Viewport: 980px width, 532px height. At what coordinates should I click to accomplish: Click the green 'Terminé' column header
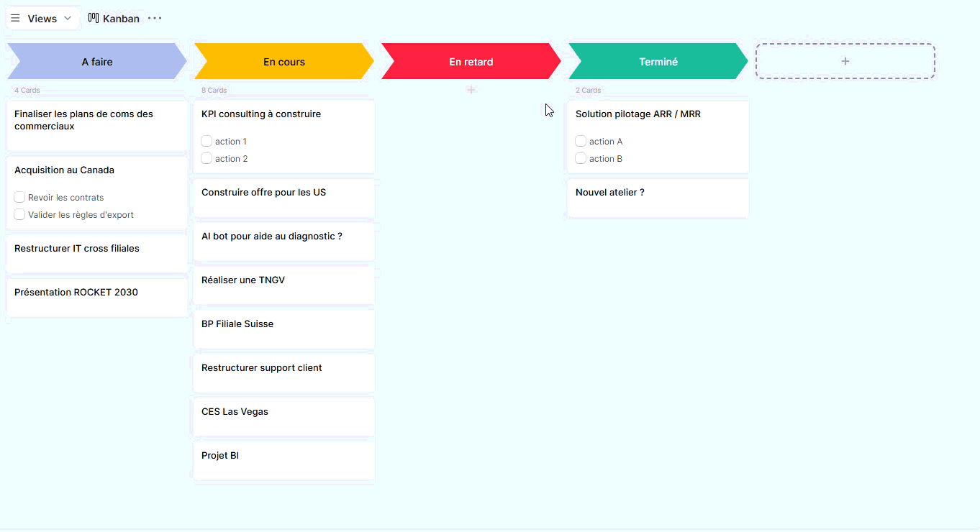658,62
